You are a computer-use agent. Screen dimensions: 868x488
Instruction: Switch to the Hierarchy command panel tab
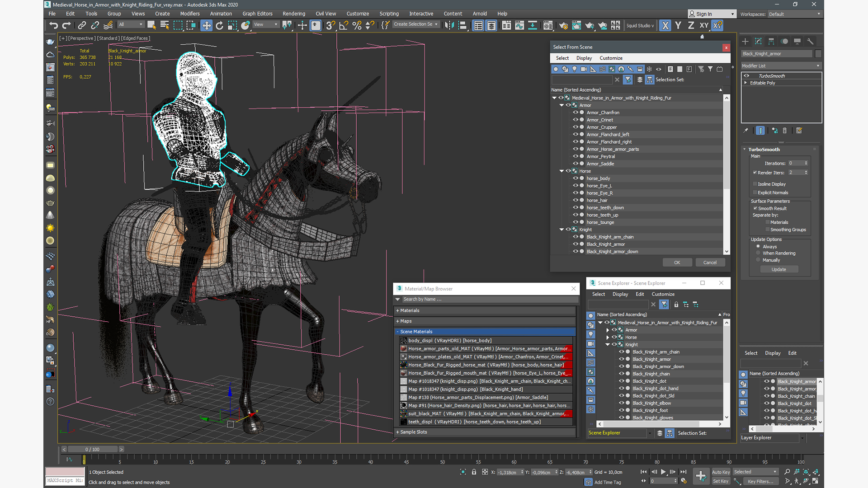click(771, 41)
